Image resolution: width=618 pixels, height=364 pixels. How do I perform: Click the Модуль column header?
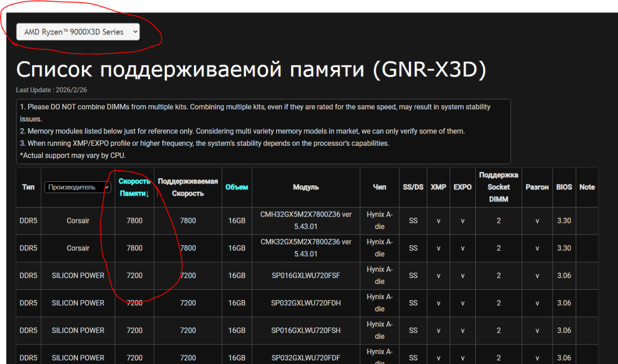click(306, 187)
